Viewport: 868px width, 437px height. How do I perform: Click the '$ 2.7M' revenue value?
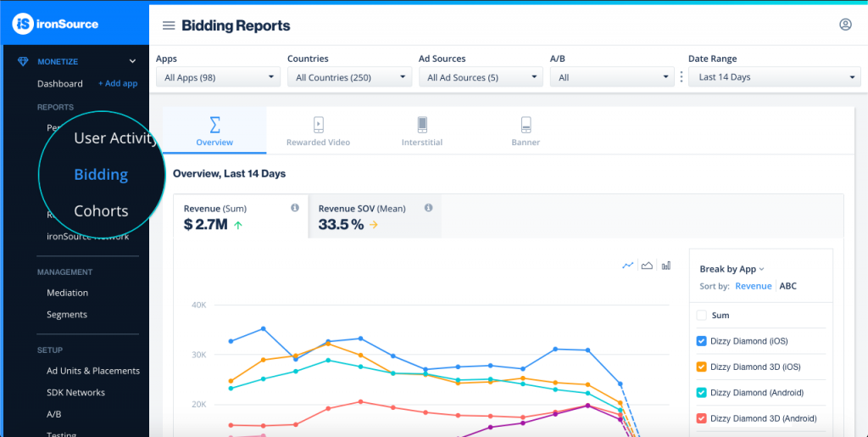pos(205,224)
